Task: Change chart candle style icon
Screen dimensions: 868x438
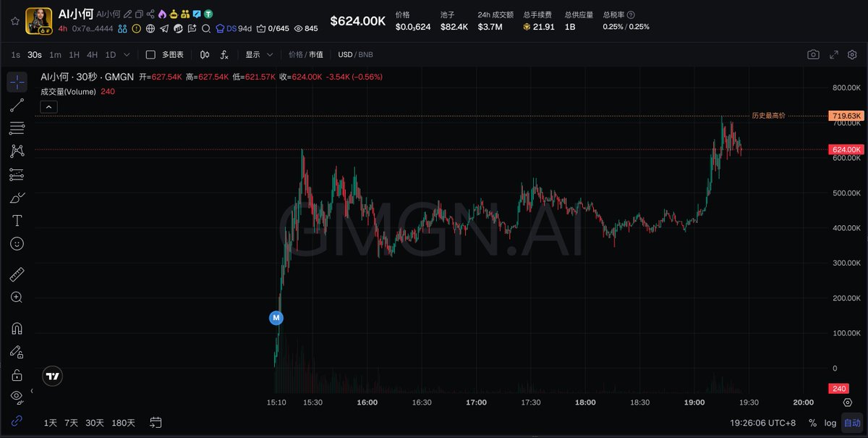Action: [x=205, y=55]
